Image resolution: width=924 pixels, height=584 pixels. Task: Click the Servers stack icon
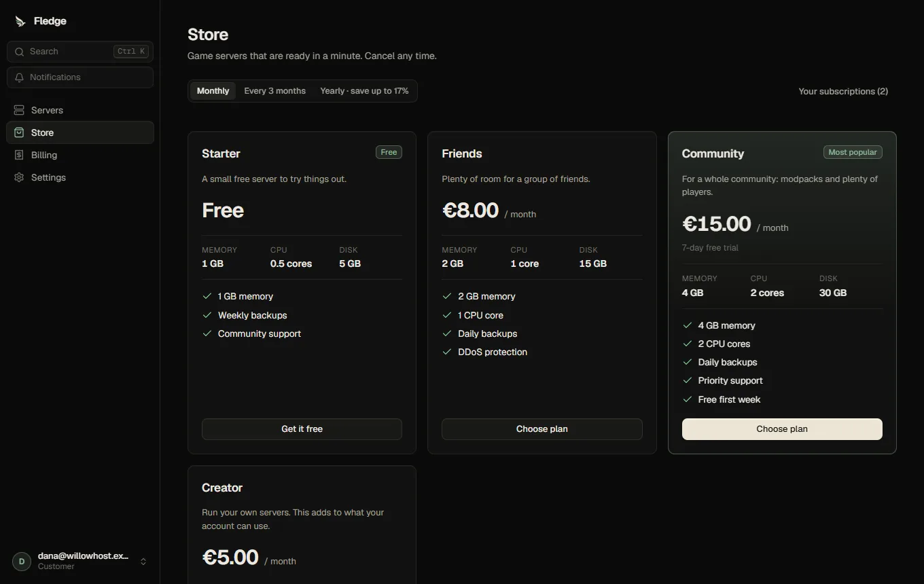click(19, 110)
